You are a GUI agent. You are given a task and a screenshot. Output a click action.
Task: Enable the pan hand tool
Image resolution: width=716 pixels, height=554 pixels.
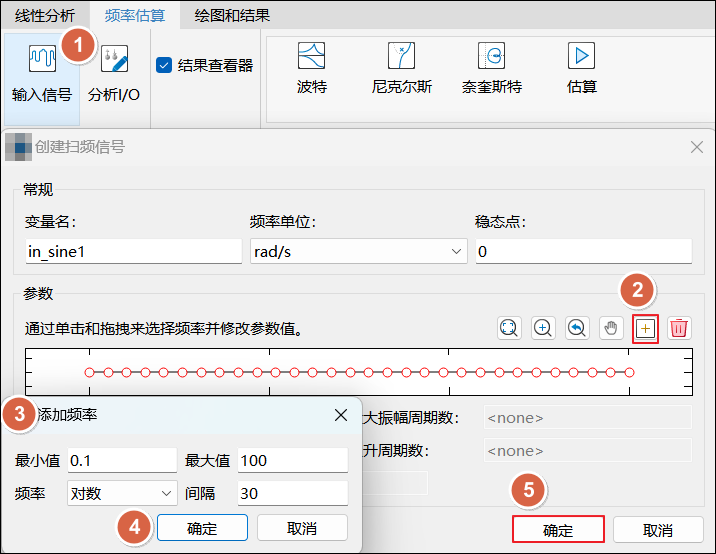(611, 328)
